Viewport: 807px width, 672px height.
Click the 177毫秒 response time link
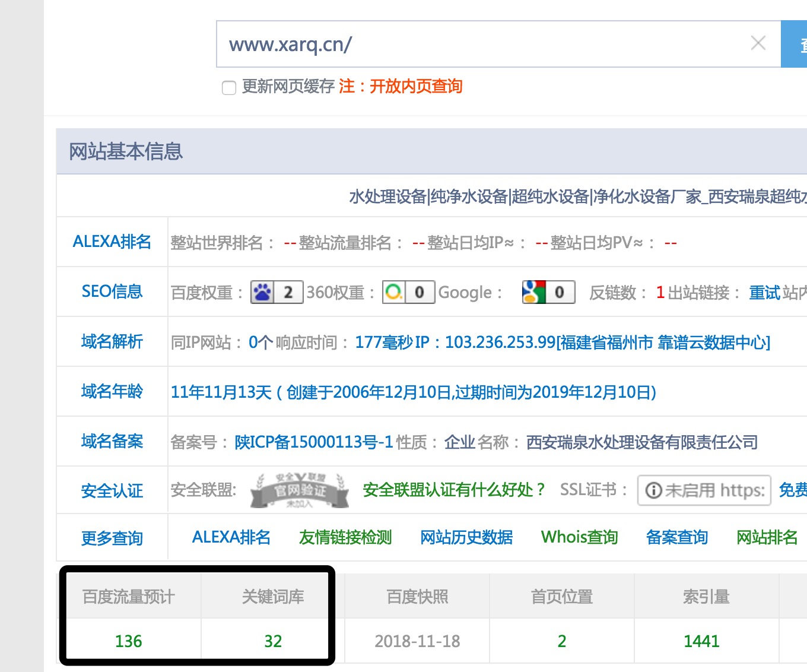pos(384,343)
